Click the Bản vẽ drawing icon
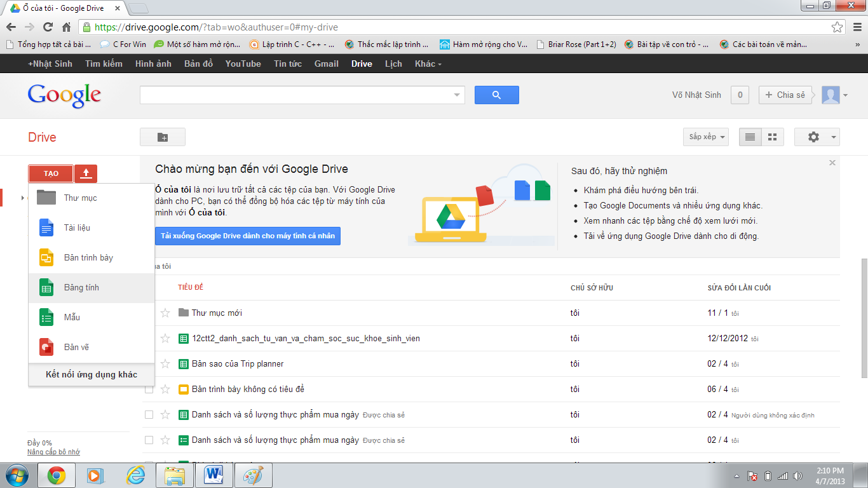The width and height of the screenshot is (868, 488). click(47, 347)
